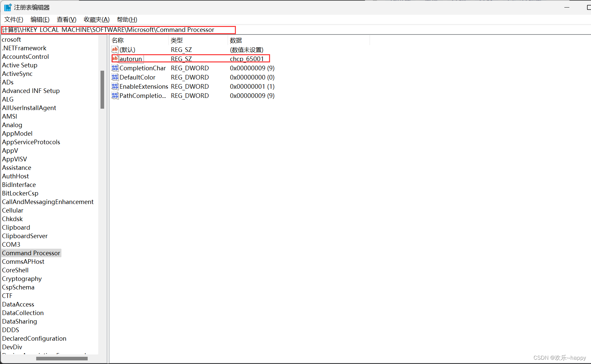The image size is (591, 364).
Task: Click the DWORD icon beside EnableExtensions
Action: point(115,86)
